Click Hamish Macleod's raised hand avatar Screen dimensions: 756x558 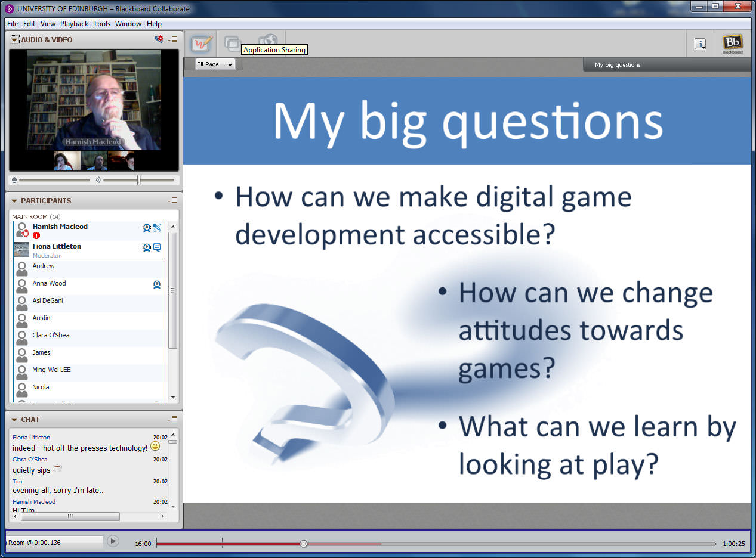pos(22,230)
